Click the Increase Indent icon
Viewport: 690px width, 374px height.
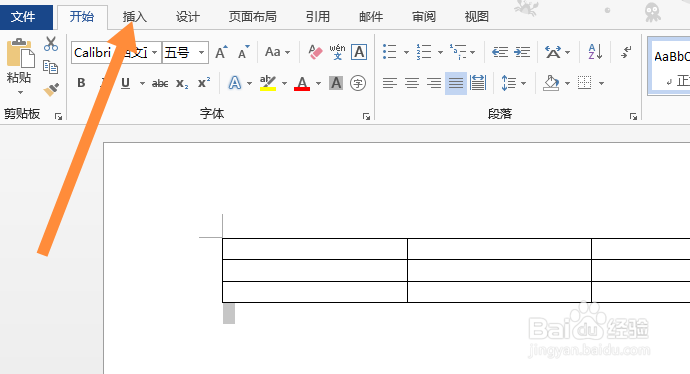tap(522, 52)
